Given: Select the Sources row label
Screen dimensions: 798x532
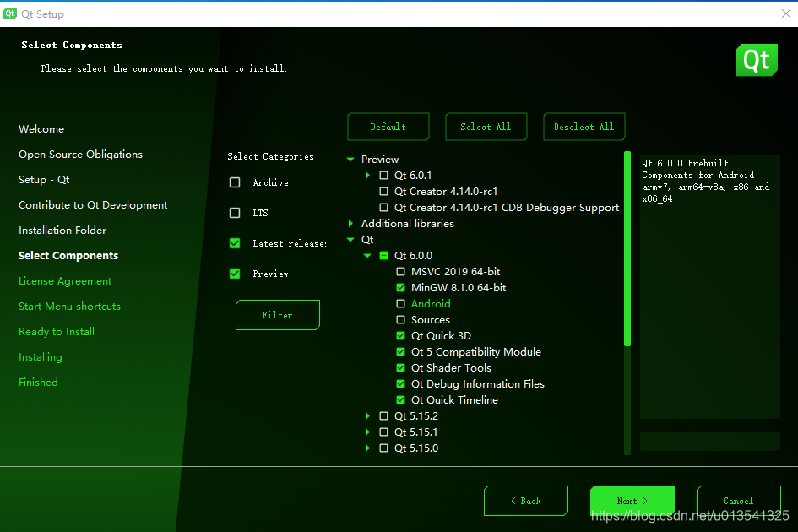Looking at the screenshot, I should coord(431,320).
